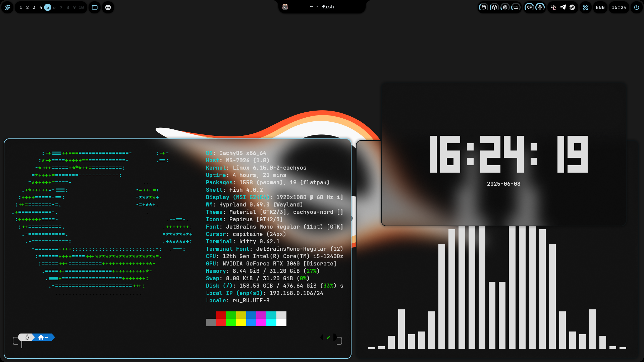
Task: Click the 'Memory: 8.44 GiB / 31.20 GiB' line
Action: pos(263,271)
